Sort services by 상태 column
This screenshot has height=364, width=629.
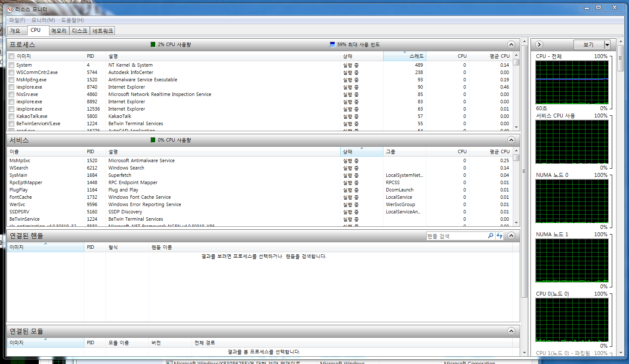click(x=361, y=151)
